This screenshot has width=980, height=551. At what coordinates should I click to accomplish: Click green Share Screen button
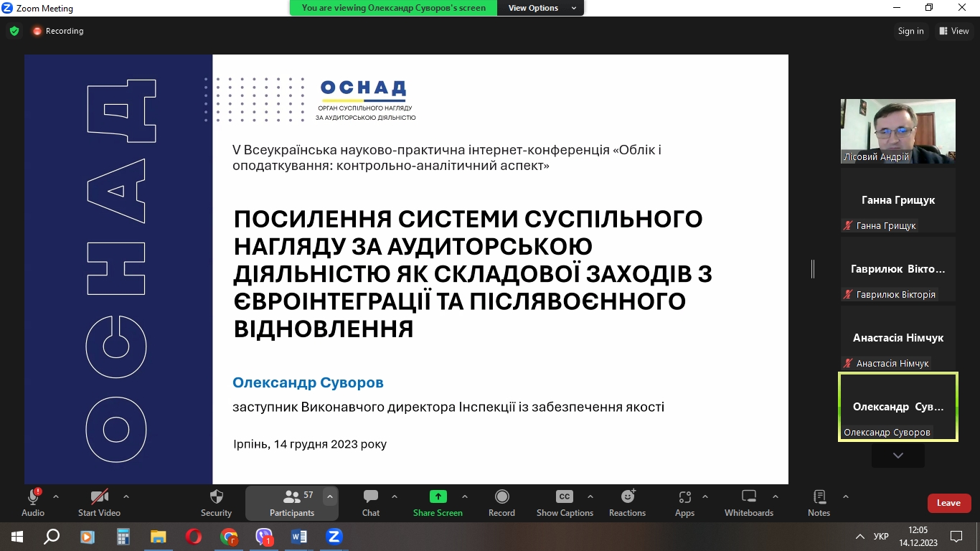pyautogui.click(x=438, y=503)
